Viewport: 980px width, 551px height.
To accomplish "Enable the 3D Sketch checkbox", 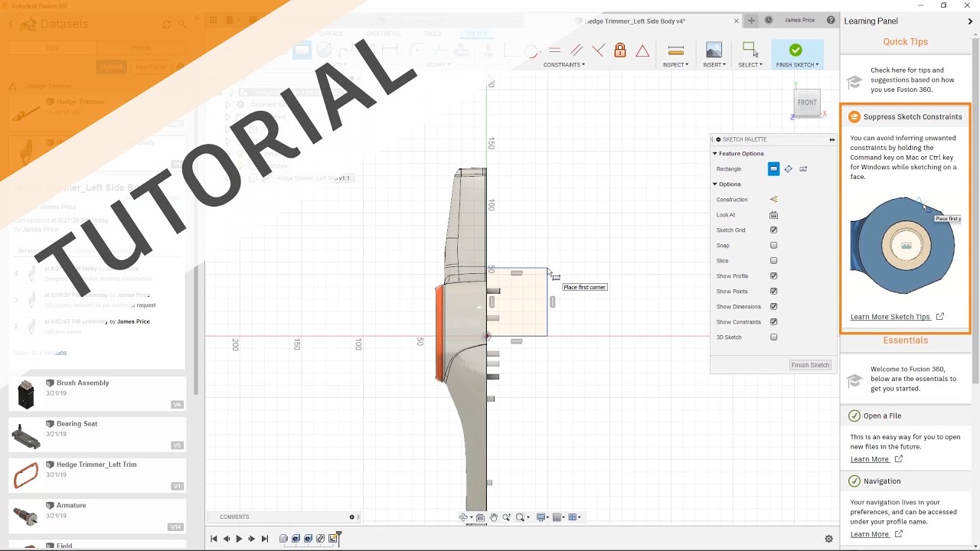I will pyautogui.click(x=773, y=337).
